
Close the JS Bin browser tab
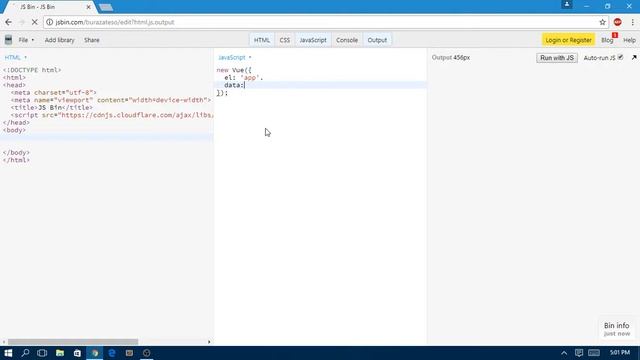[x=88, y=7]
